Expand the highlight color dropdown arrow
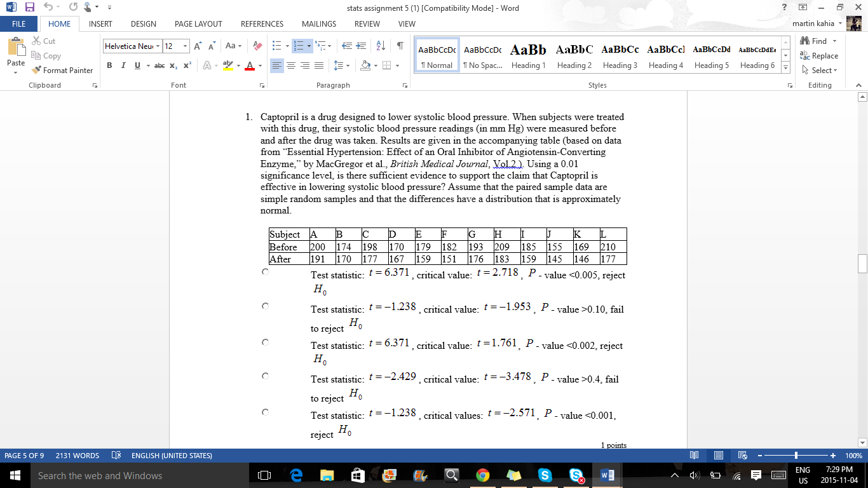The height and width of the screenshot is (488, 868). pyautogui.click(x=238, y=65)
